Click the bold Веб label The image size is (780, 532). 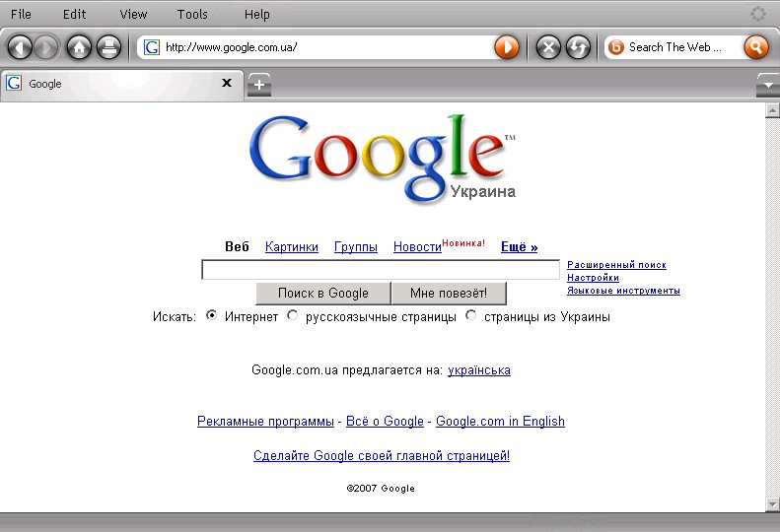(237, 246)
